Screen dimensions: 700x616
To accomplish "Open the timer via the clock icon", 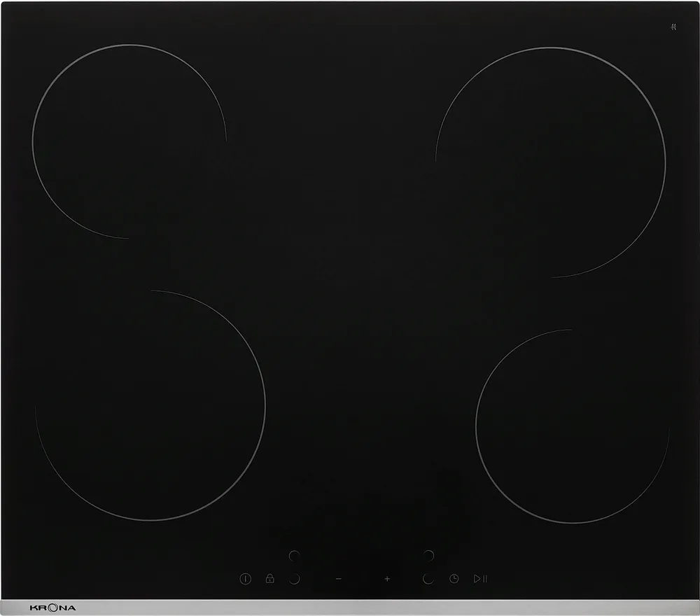I will [x=454, y=578].
